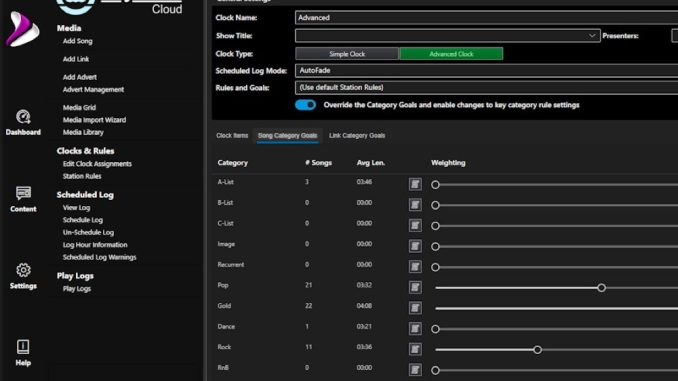Click the Dance weighting slider handle
This screenshot has width=678, height=381.
(435, 329)
